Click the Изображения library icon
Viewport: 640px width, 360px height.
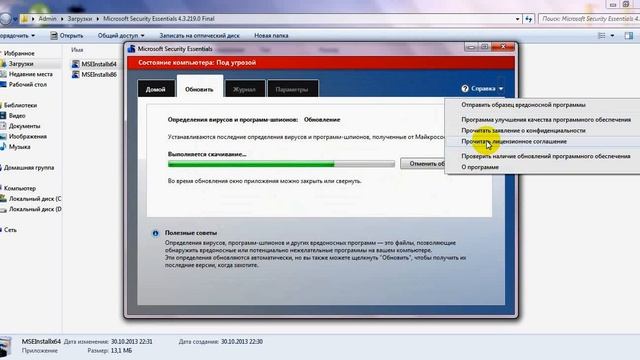3,136
